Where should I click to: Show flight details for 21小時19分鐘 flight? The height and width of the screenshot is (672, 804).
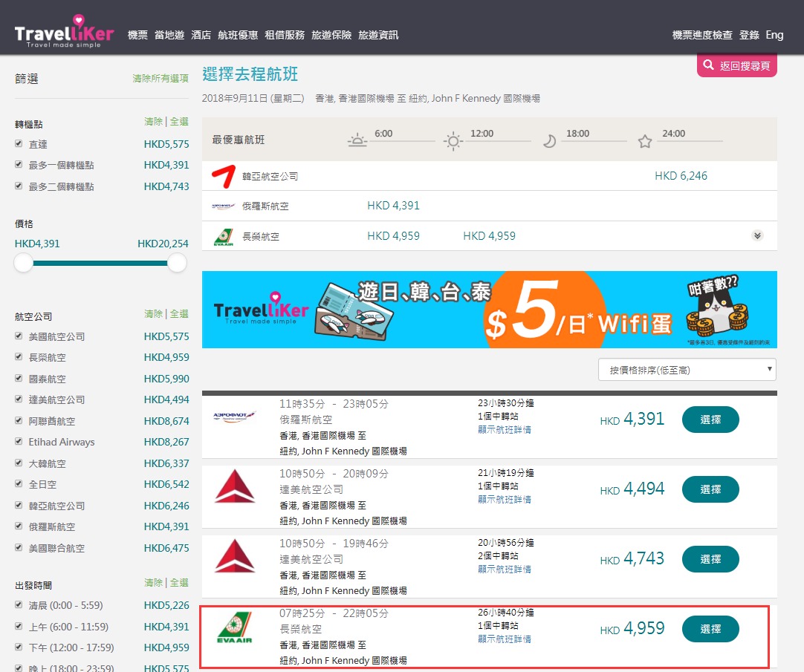pyautogui.click(x=505, y=499)
